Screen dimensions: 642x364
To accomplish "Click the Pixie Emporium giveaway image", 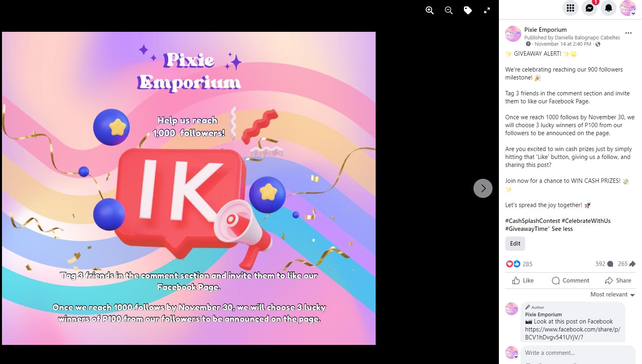I will (x=189, y=188).
